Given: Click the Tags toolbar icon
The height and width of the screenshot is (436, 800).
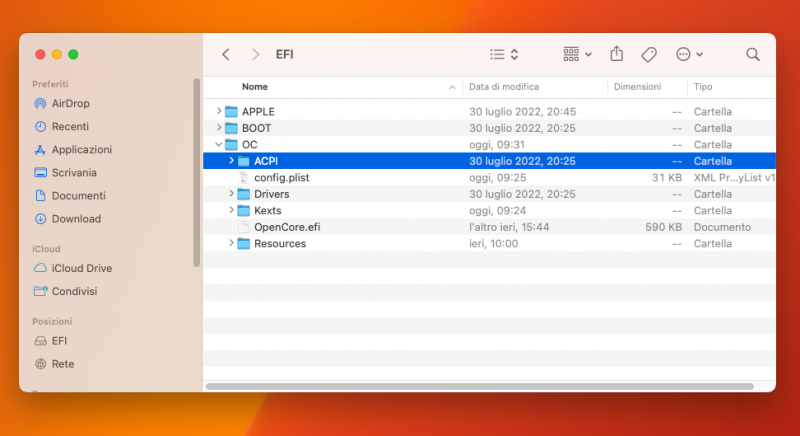Looking at the screenshot, I should coord(648,54).
